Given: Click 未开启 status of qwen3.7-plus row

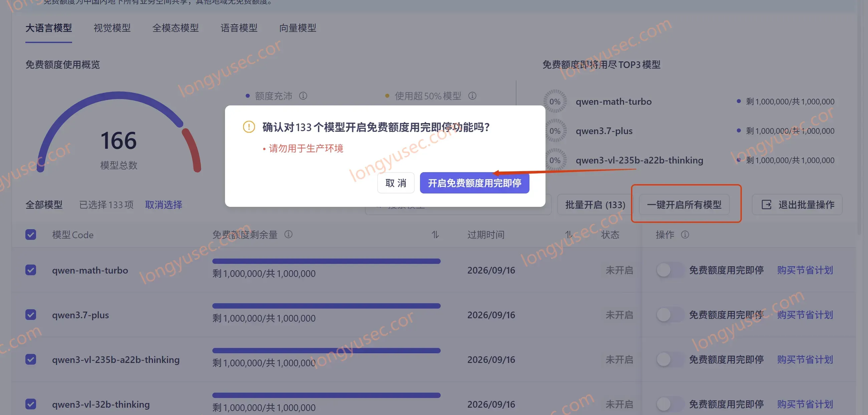Looking at the screenshot, I should pyautogui.click(x=619, y=315).
